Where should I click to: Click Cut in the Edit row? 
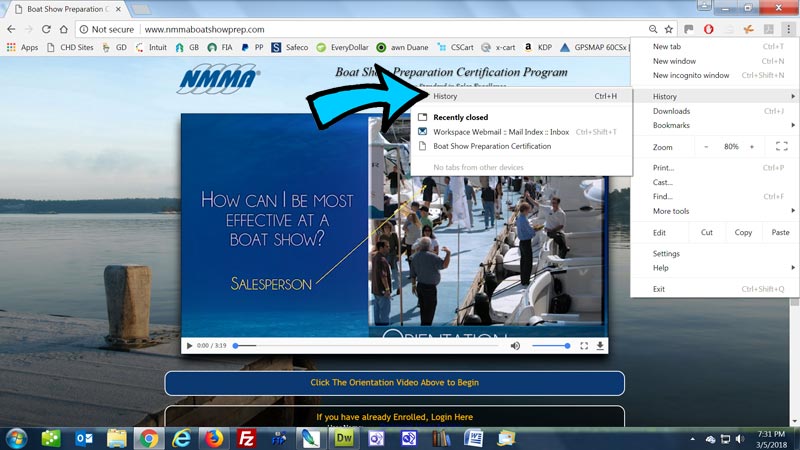tap(707, 232)
